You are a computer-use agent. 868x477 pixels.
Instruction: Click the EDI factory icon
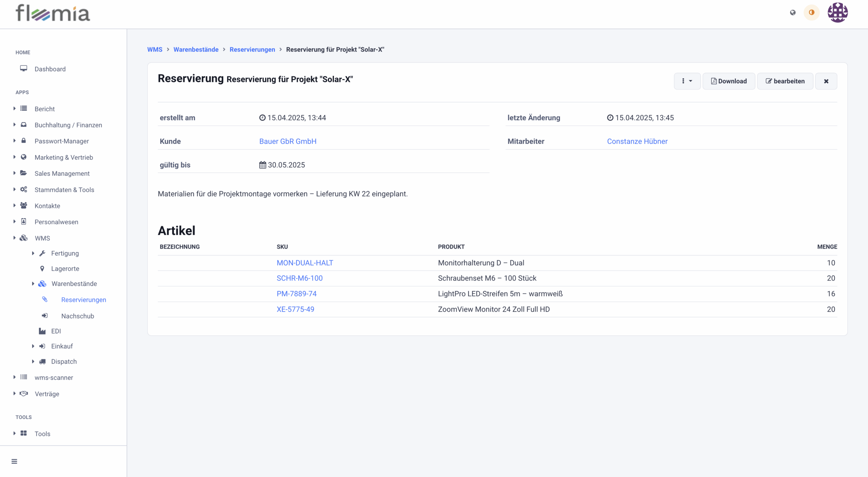pos(42,331)
